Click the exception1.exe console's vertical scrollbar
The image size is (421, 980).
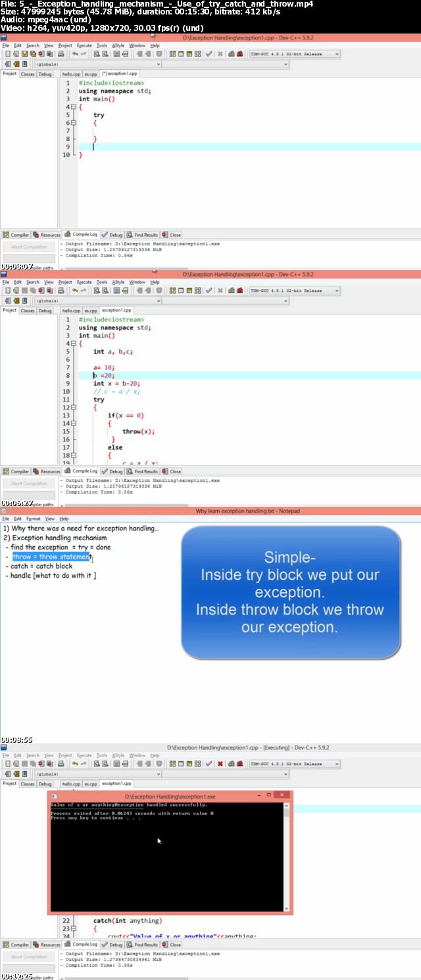pos(286,854)
